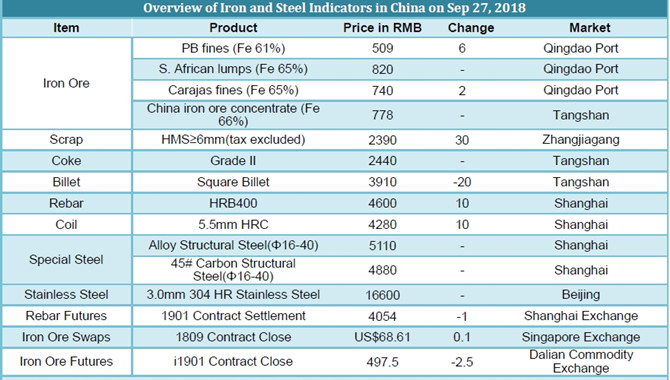Select the Iron Ore item cell
Image resolution: width=670 pixels, height=380 pixels.
[x=66, y=83]
